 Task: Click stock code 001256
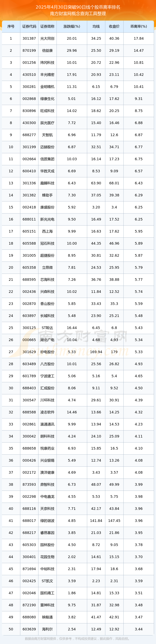[29, 62]
